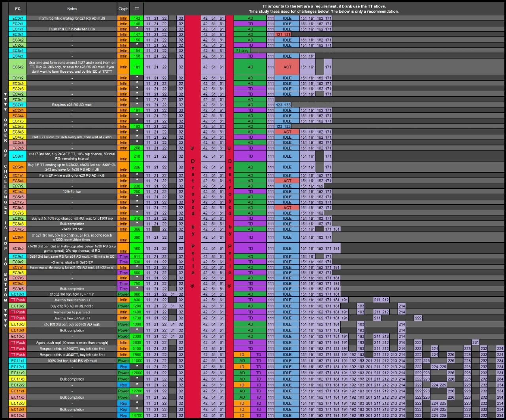Screen dimensions: 506x420
Task: Select the lone 231 time study cell
Action: click(x=476, y=342)
